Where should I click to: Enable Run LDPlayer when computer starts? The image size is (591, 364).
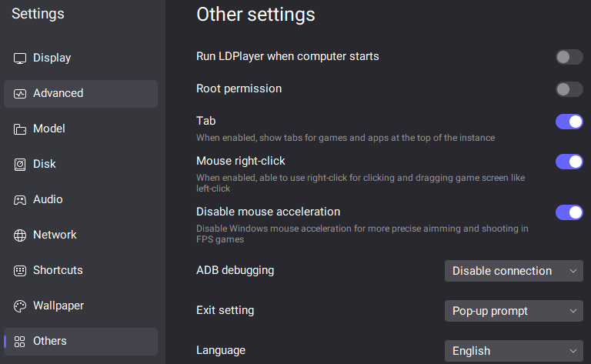[569, 57]
